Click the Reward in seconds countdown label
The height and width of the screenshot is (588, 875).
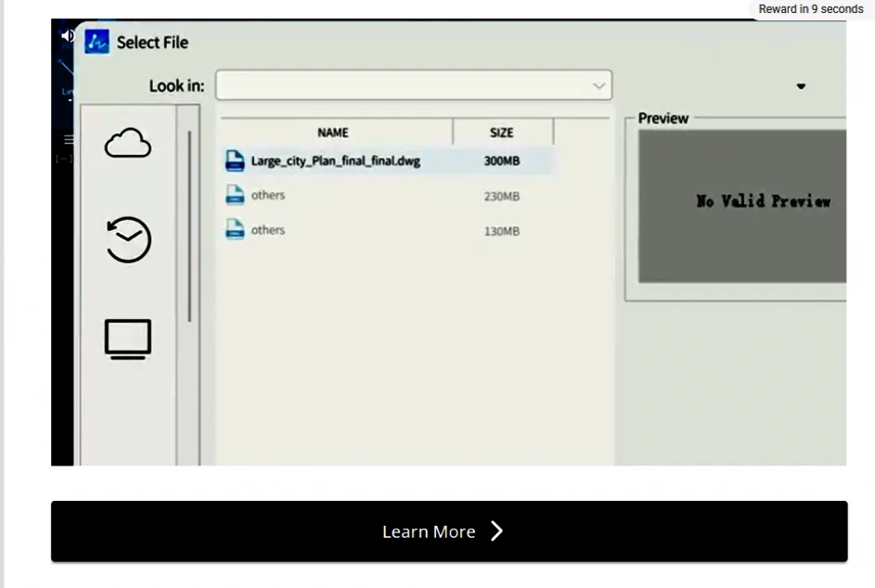810,9
